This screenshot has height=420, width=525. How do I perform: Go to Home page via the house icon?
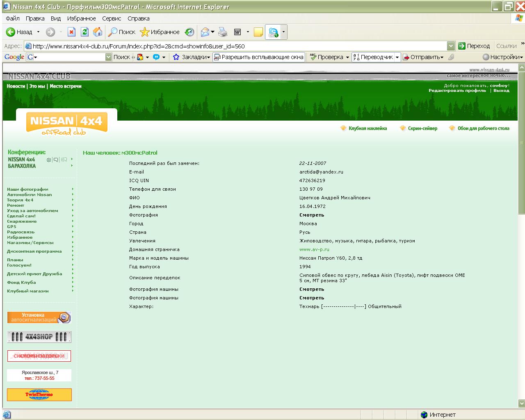98,32
